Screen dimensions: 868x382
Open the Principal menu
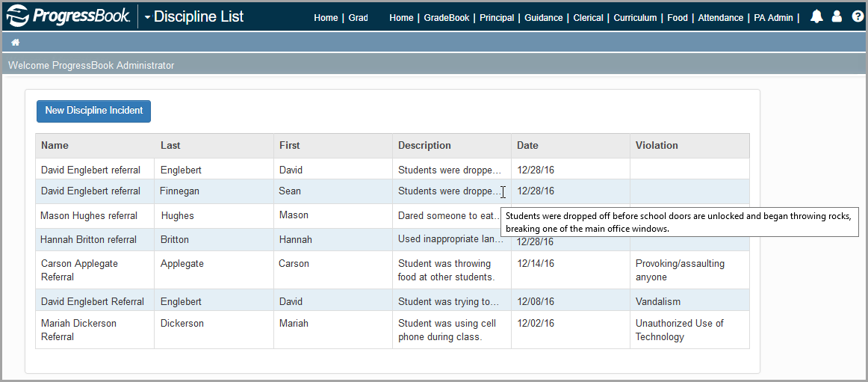[497, 18]
